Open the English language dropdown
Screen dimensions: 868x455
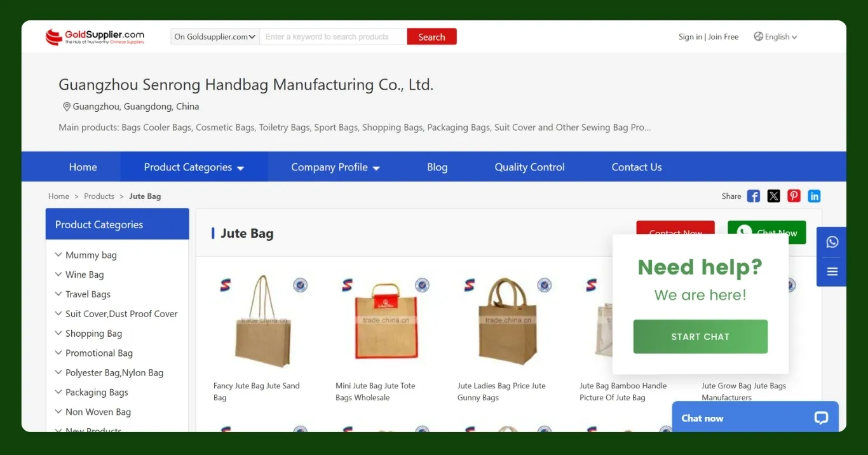pyautogui.click(x=781, y=37)
